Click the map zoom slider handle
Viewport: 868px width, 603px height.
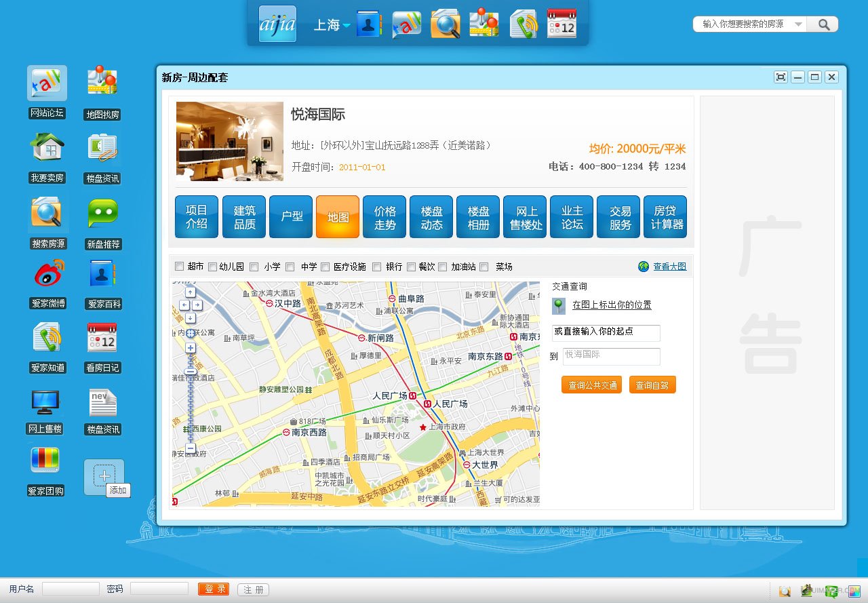pyautogui.click(x=191, y=372)
